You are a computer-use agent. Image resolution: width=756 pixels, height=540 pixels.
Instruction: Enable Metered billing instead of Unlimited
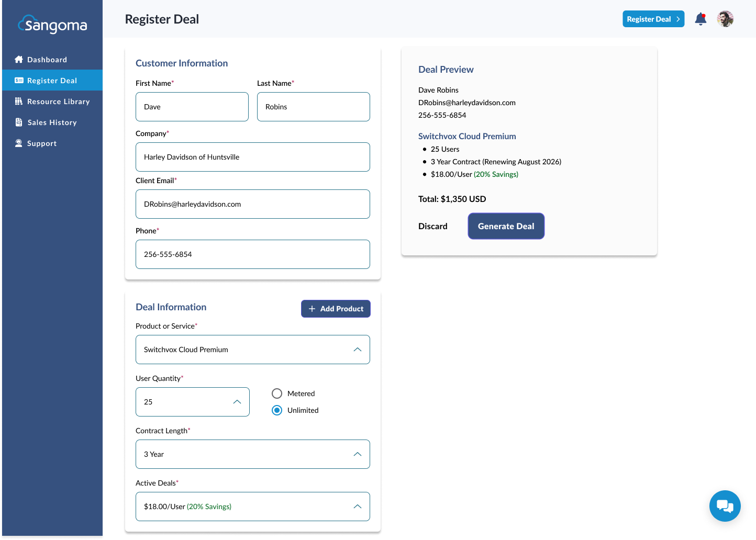277,393
